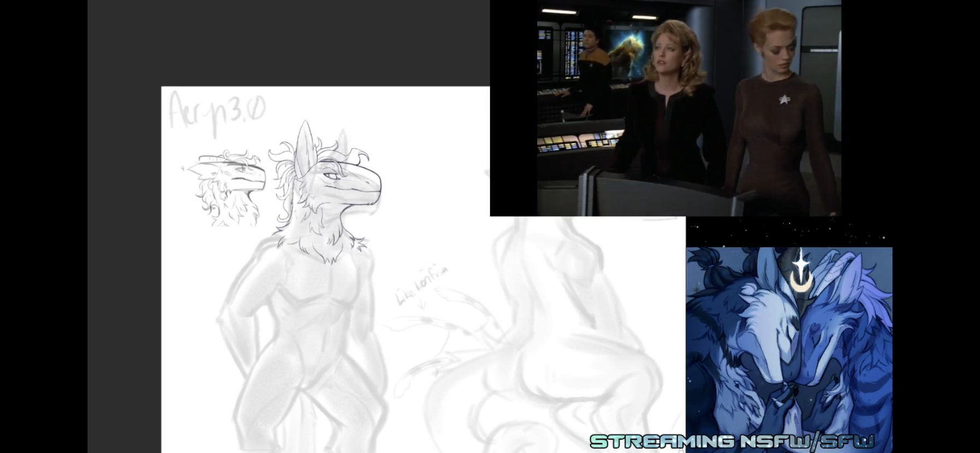This screenshot has width=980, height=453.
Task: Open the blue wolves artwork thumbnail
Action: point(789,350)
